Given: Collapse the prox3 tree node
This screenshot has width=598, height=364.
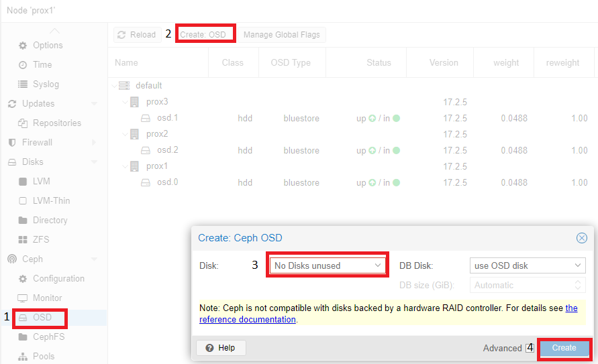Looking at the screenshot, I should point(124,102).
